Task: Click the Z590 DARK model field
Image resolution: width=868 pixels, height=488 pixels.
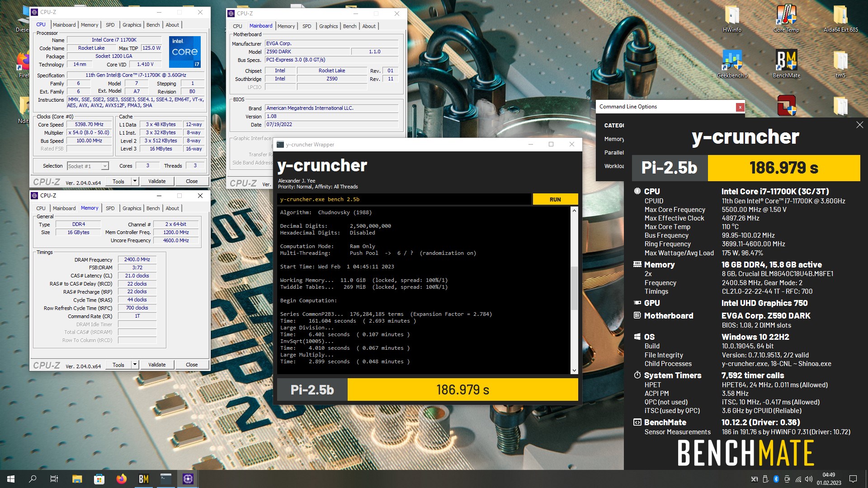Action: pos(307,52)
